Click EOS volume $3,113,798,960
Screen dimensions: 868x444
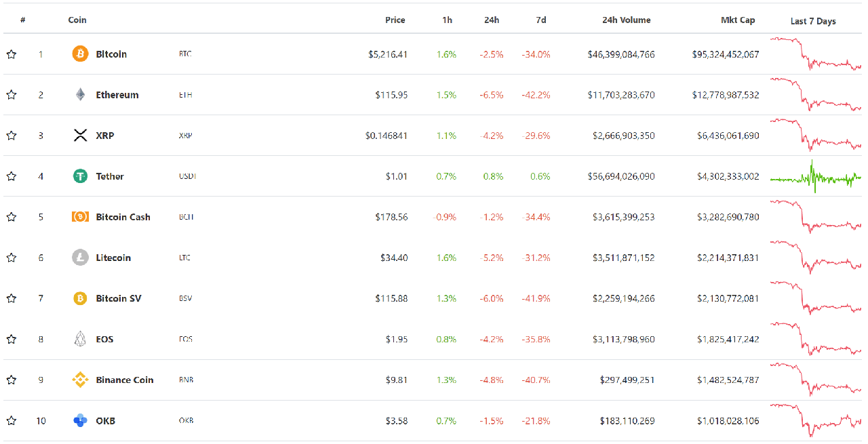tap(624, 339)
